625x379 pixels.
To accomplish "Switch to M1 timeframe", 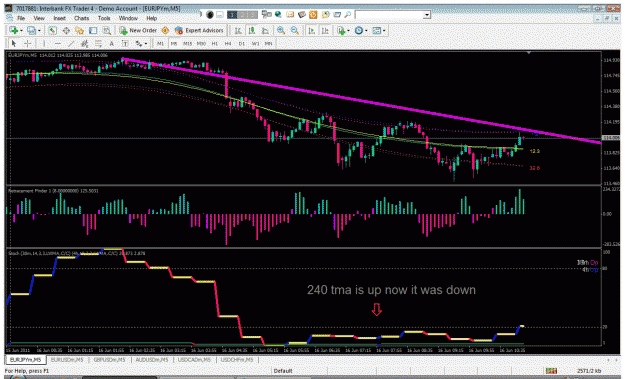I will pos(160,43).
